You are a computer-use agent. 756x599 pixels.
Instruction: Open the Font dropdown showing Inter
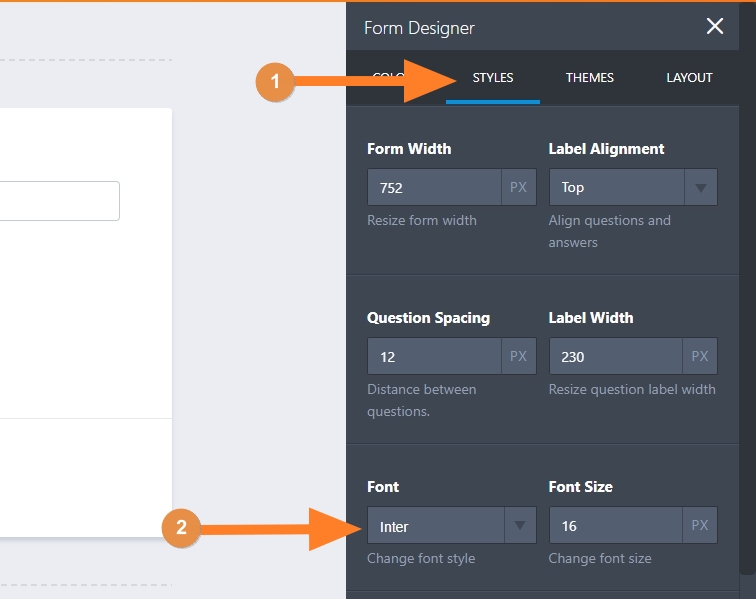[435, 526]
